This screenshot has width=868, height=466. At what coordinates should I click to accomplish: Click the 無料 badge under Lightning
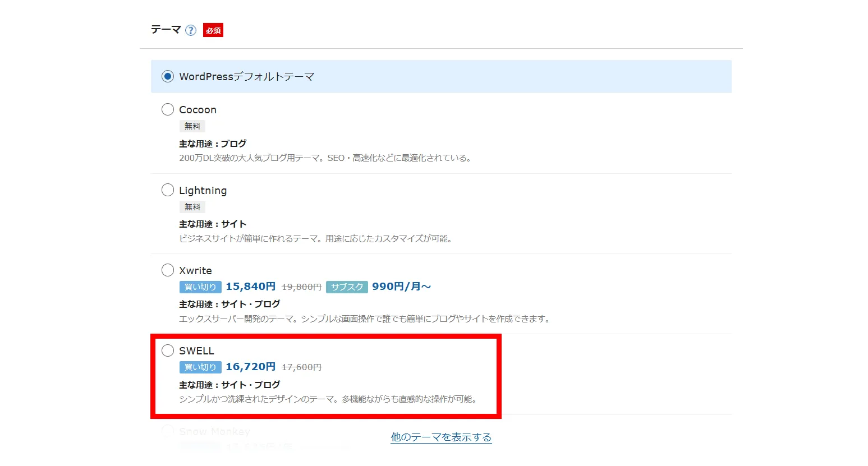tap(192, 207)
